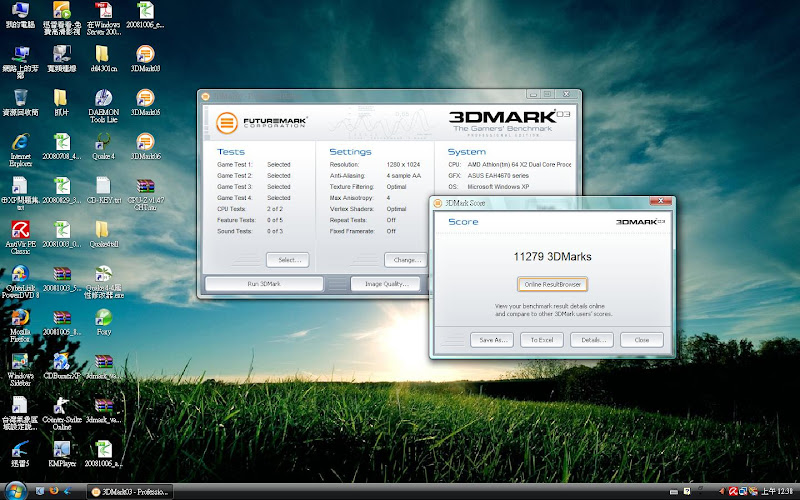
Task: Select the dfi4301cn folder icon
Action: tap(104, 58)
